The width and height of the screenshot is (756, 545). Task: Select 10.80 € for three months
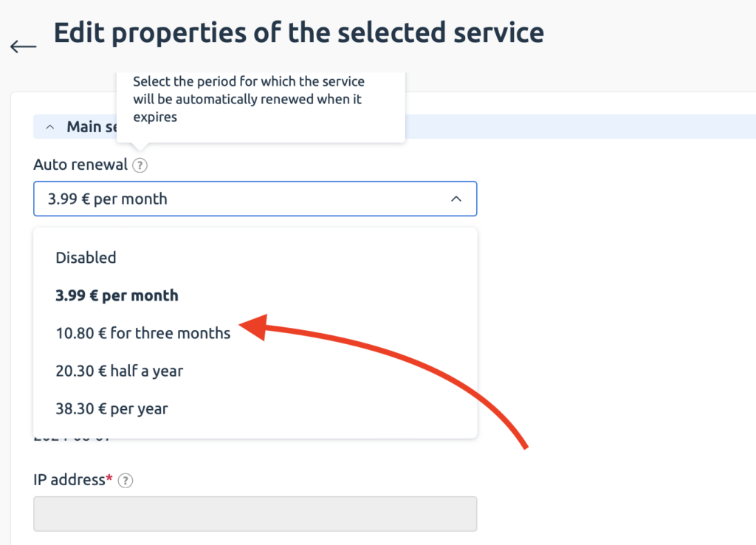point(142,333)
